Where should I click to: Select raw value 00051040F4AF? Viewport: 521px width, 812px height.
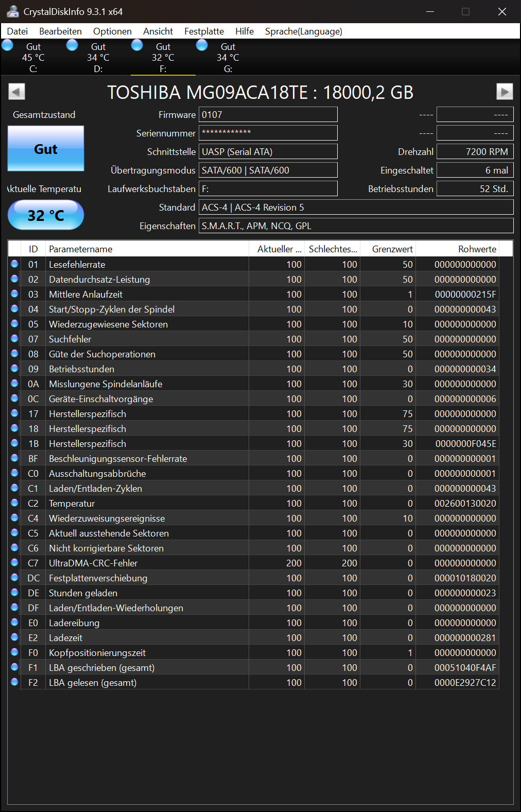(465, 667)
